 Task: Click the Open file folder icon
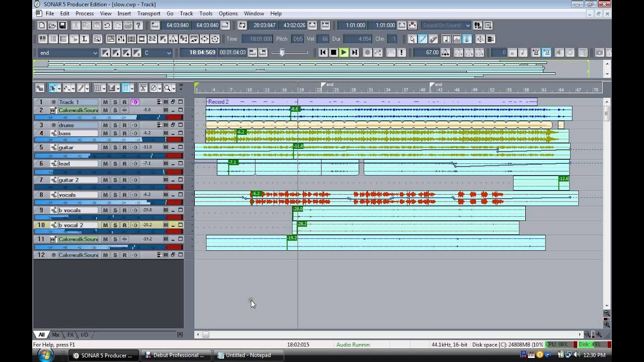click(52, 25)
